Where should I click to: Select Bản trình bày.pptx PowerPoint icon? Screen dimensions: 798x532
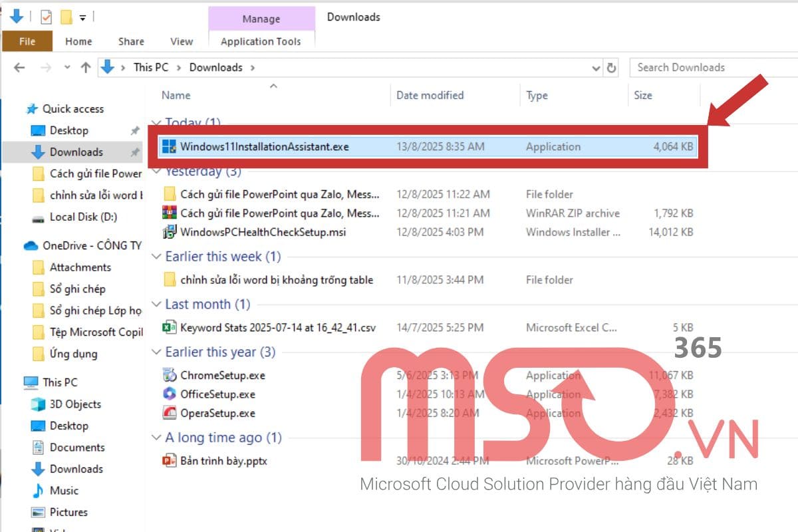[169, 460]
